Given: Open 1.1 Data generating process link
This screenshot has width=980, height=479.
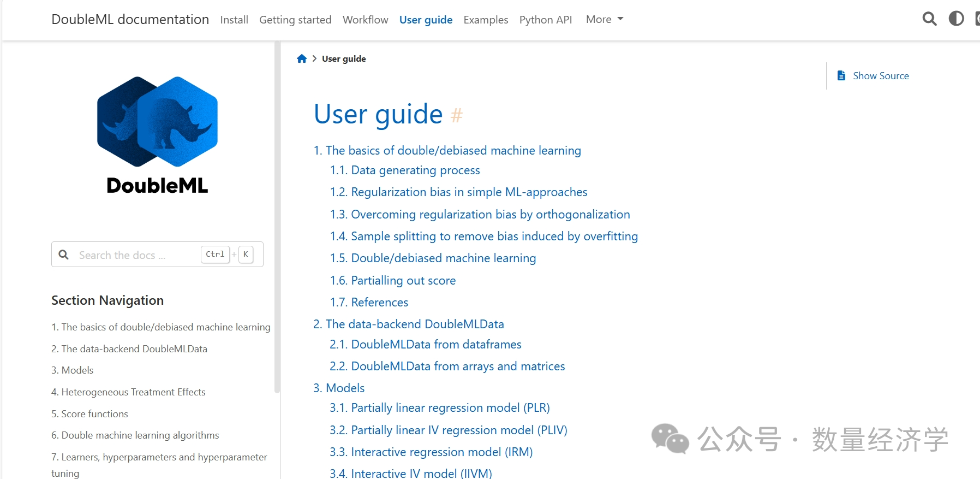Looking at the screenshot, I should [415, 170].
